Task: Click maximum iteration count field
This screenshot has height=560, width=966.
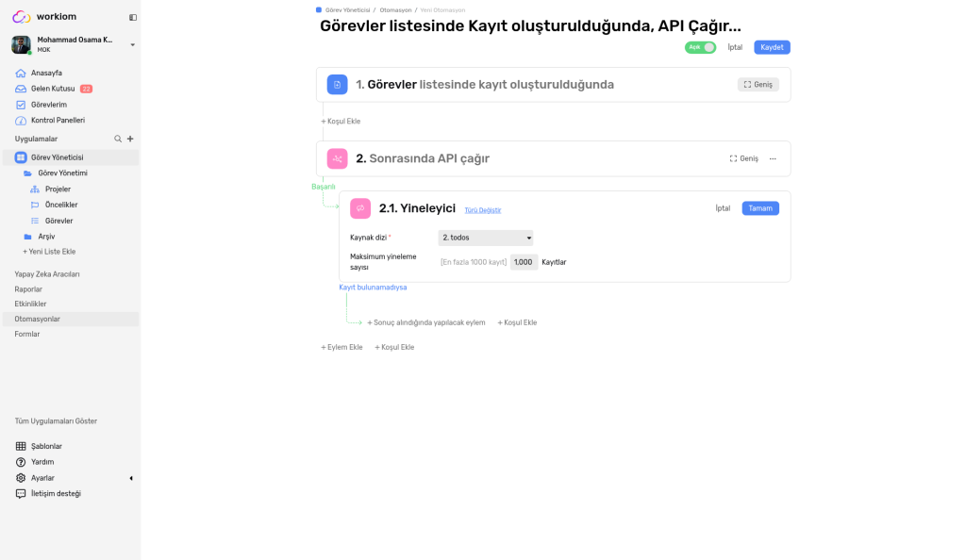Action: pyautogui.click(x=524, y=262)
